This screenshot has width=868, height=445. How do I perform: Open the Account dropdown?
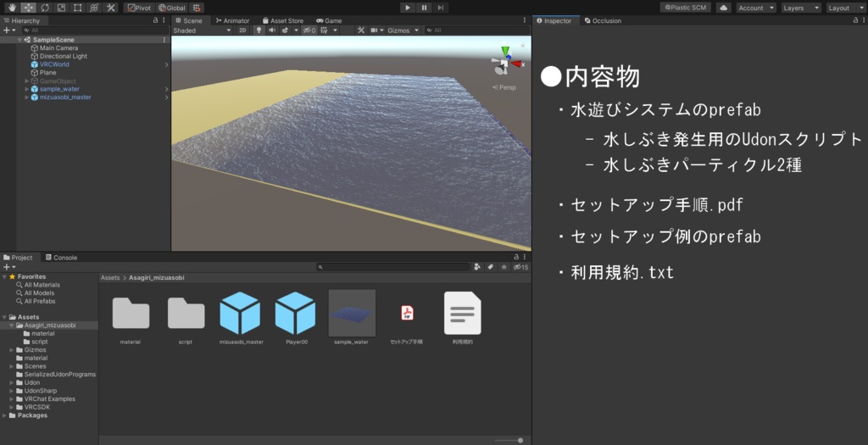tap(755, 8)
